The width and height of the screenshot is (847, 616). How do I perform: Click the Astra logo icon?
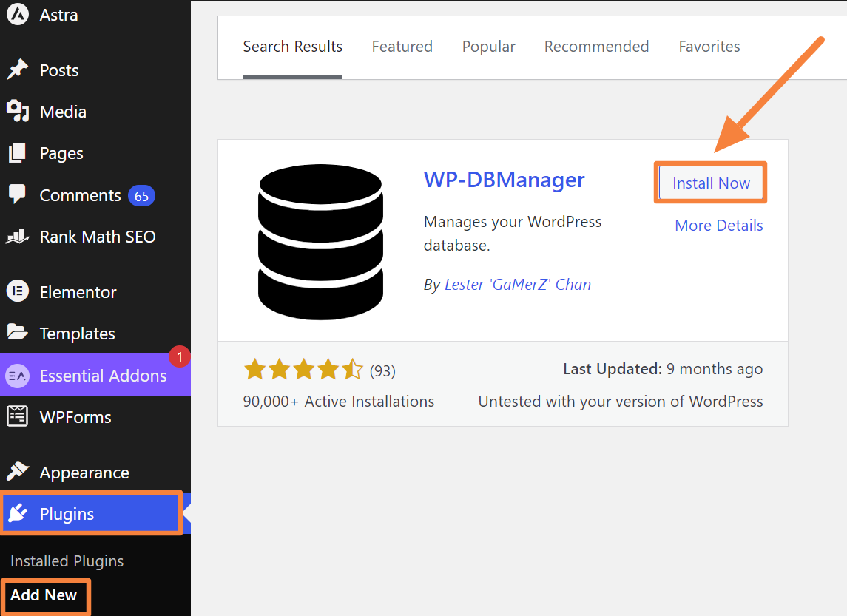coord(17,14)
